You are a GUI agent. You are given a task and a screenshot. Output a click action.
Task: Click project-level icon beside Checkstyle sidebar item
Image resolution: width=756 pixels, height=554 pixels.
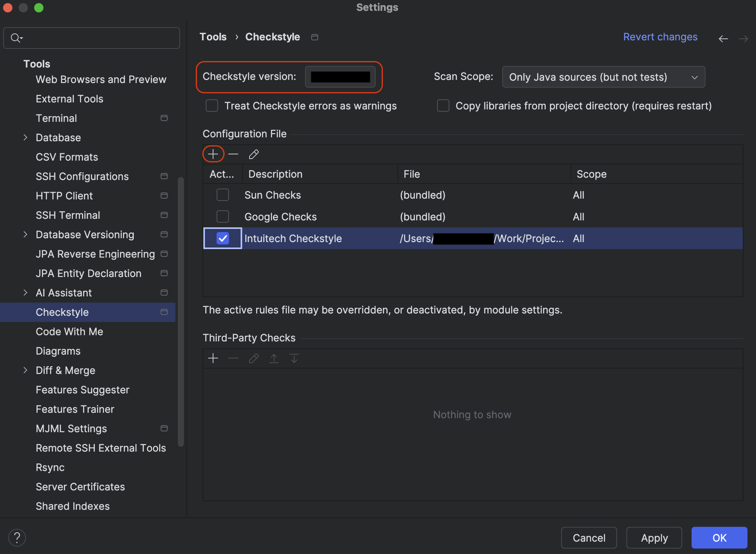(x=164, y=312)
